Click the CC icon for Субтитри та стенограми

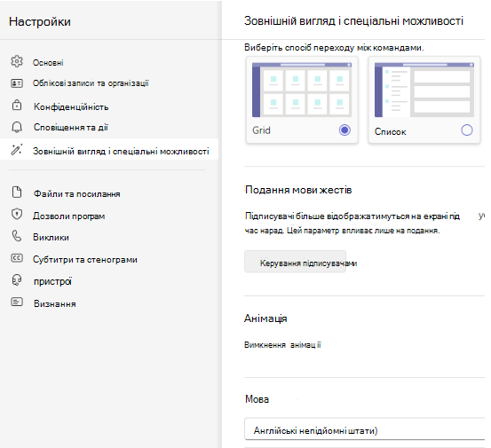[17, 258]
